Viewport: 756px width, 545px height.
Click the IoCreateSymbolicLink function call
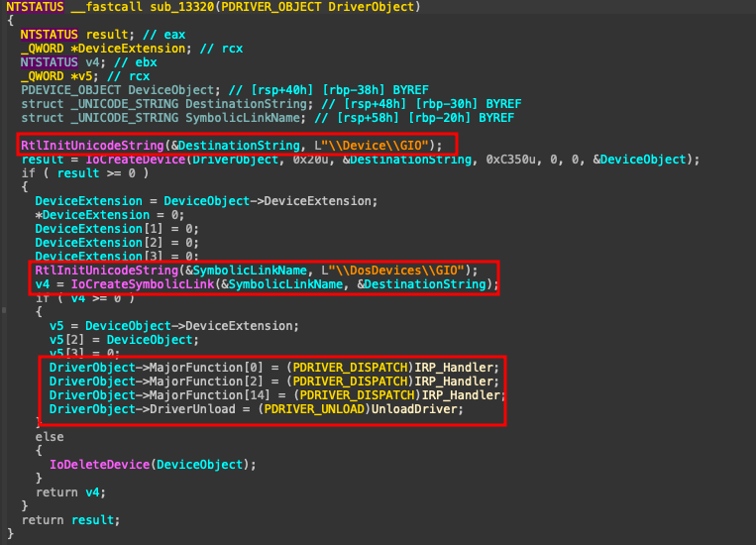[152, 284]
